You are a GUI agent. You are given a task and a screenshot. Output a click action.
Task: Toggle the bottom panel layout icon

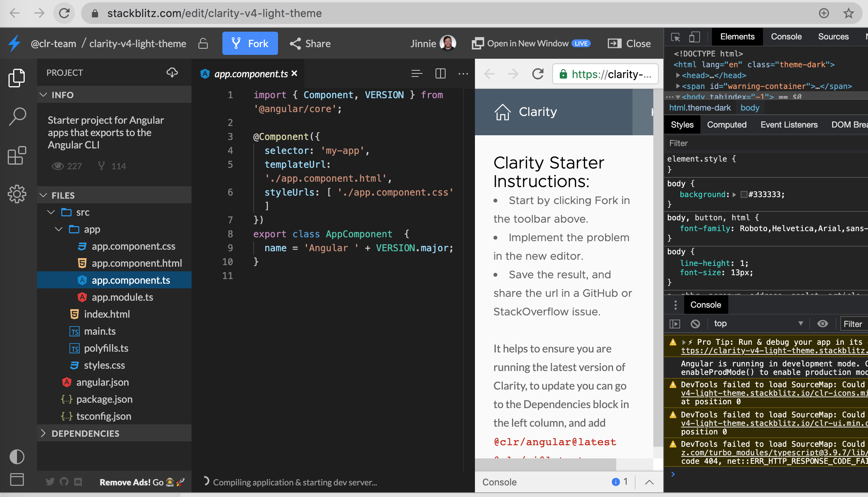[x=17, y=479]
